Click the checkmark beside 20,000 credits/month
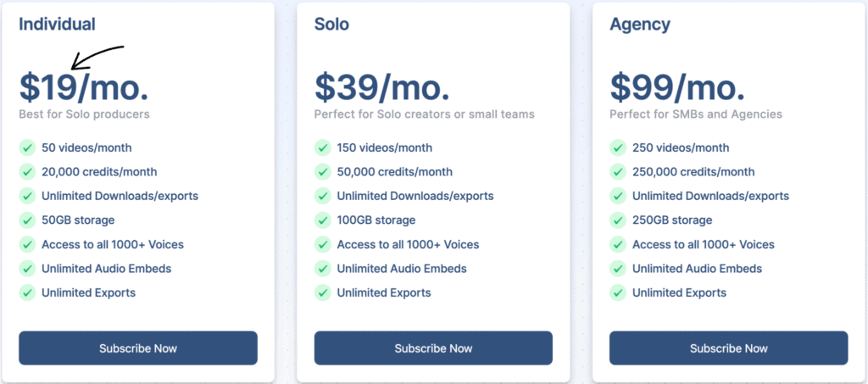Viewport: 868px width, 384px height. [27, 172]
